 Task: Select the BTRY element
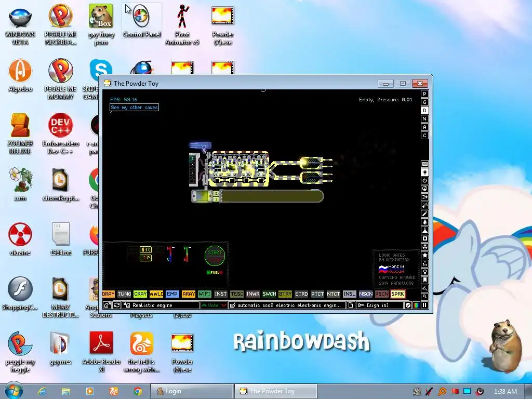[x=285, y=294]
